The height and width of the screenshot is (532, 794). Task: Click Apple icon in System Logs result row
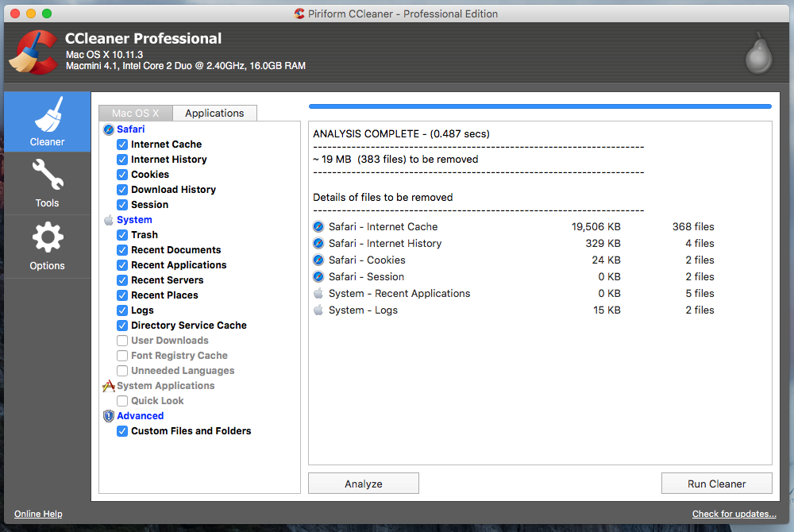tap(318, 310)
